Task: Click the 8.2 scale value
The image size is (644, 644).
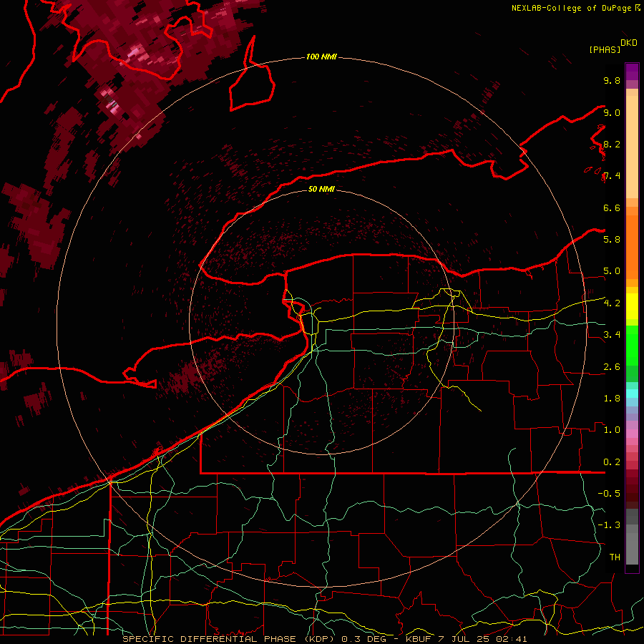Action: point(612,144)
